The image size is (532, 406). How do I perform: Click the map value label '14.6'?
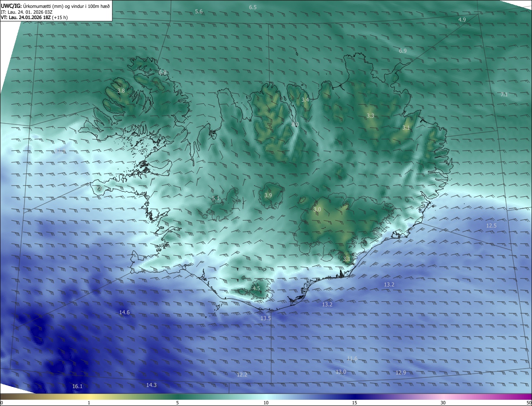124,313
